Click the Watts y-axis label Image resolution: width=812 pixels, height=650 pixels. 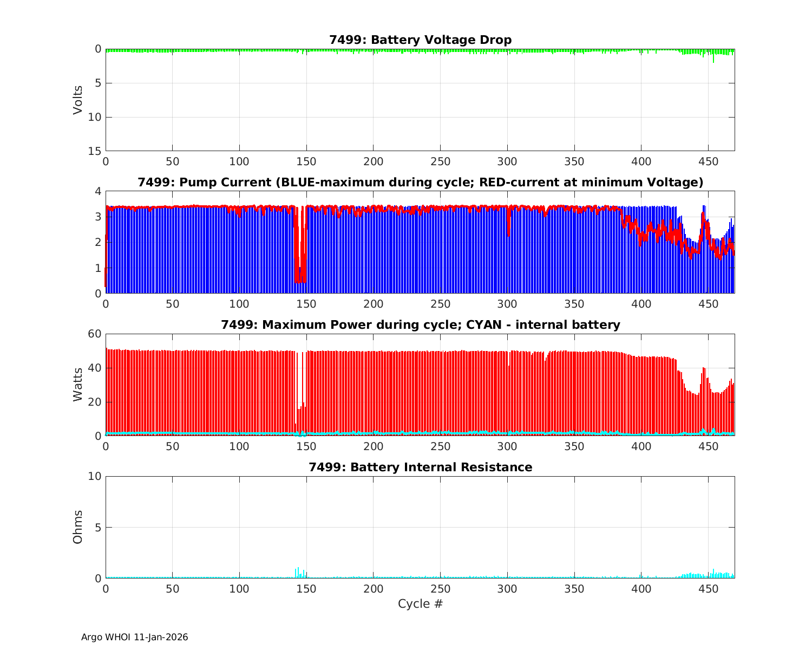78,385
